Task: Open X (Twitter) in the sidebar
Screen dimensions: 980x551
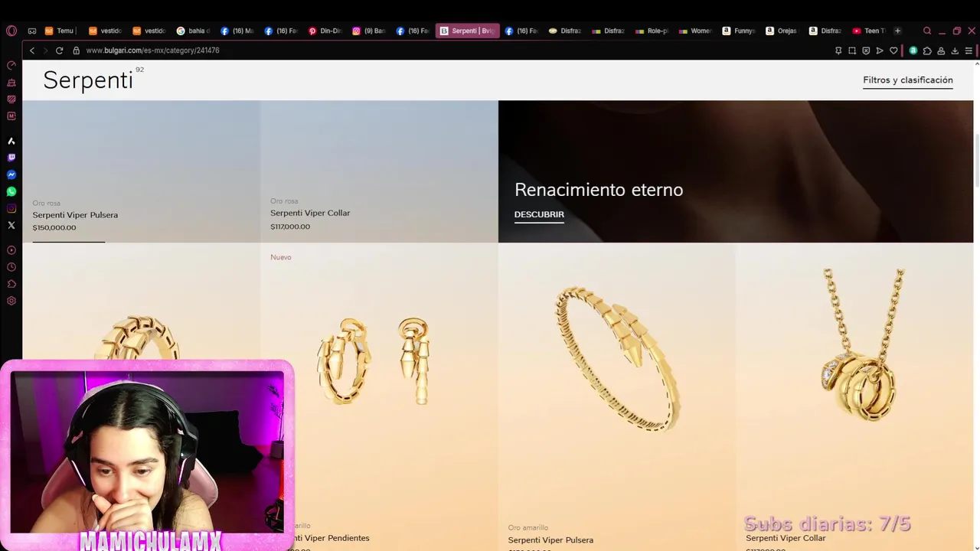Action: [11, 225]
